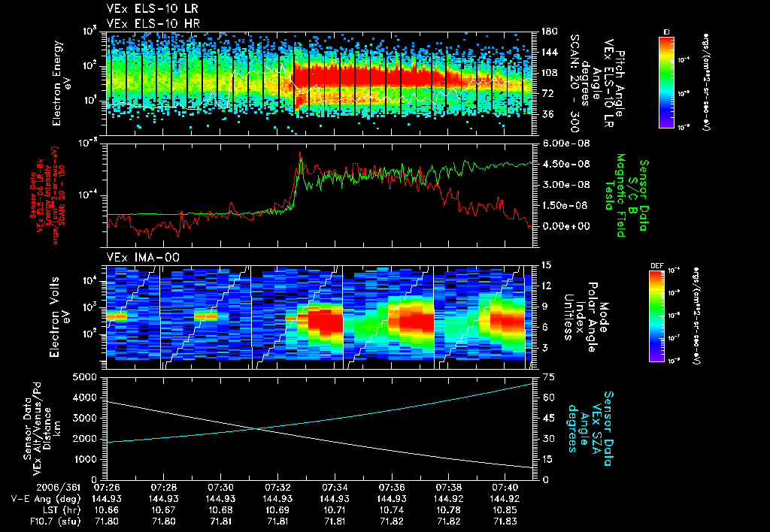The height and width of the screenshot is (532, 770).
Task: Click the 4.50e-08 magnetic field tick
Action: coord(565,164)
